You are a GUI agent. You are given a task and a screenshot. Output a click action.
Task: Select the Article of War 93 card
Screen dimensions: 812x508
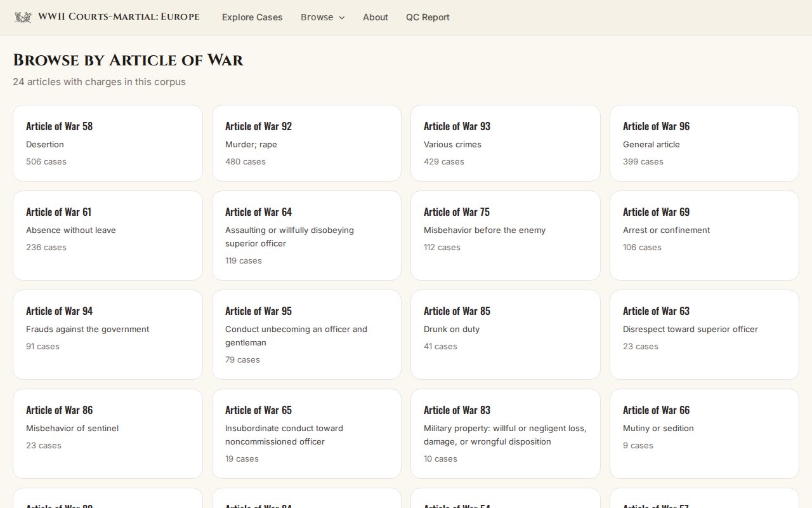pos(506,143)
